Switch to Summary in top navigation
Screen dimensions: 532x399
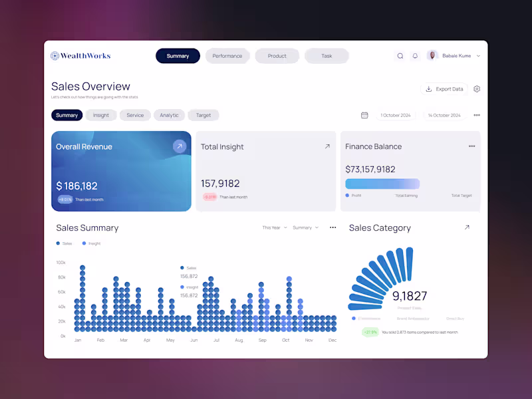178,56
